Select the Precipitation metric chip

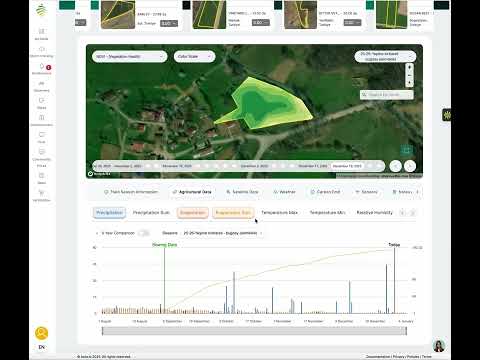(x=109, y=213)
